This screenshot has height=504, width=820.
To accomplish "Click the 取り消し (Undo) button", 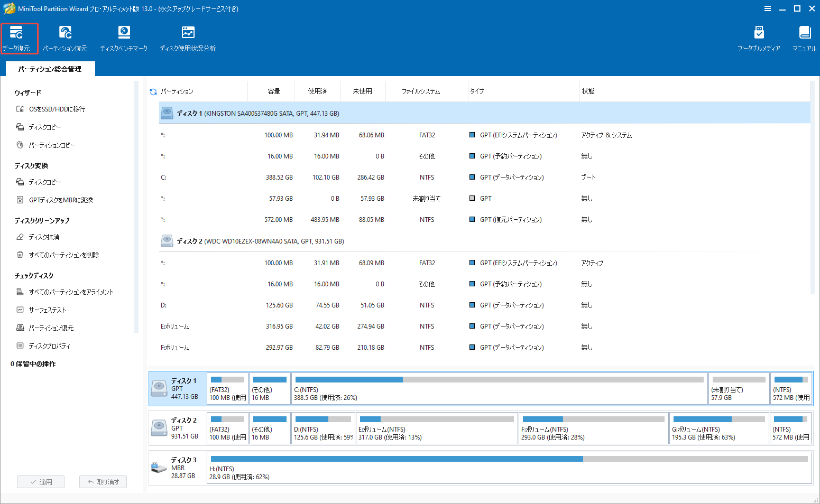I will point(103,481).
